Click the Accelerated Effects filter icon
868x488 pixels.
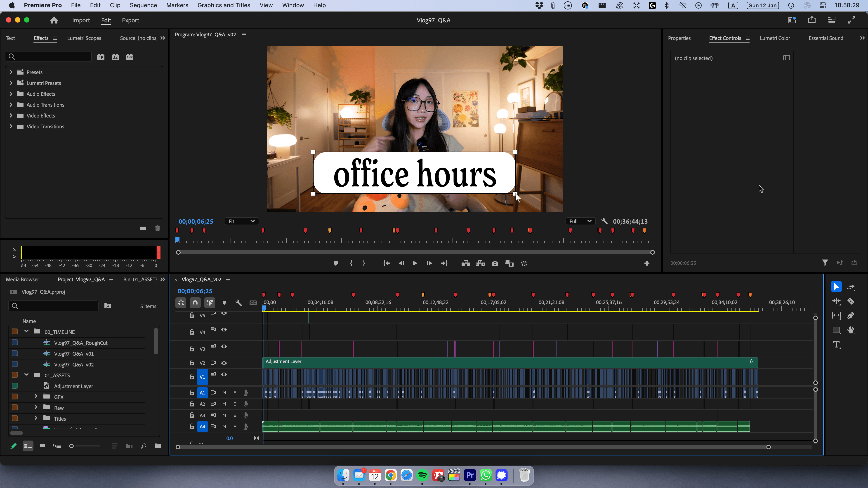(x=100, y=56)
